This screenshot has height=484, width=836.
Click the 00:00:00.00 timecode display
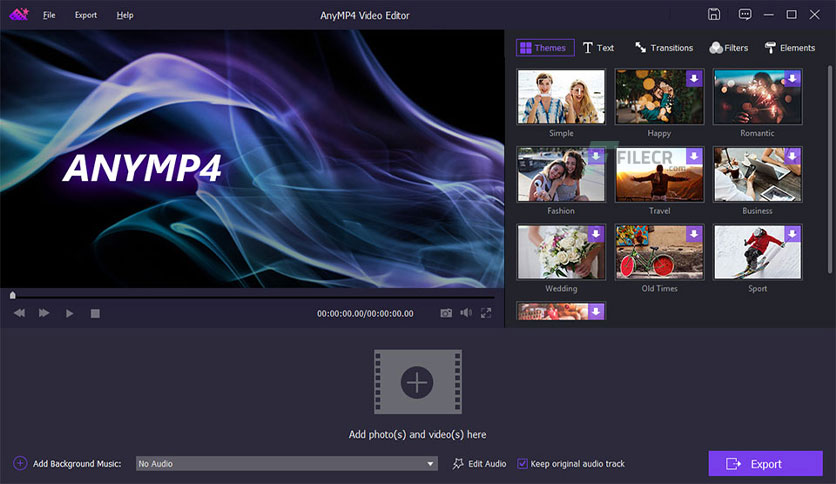point(365,313)
